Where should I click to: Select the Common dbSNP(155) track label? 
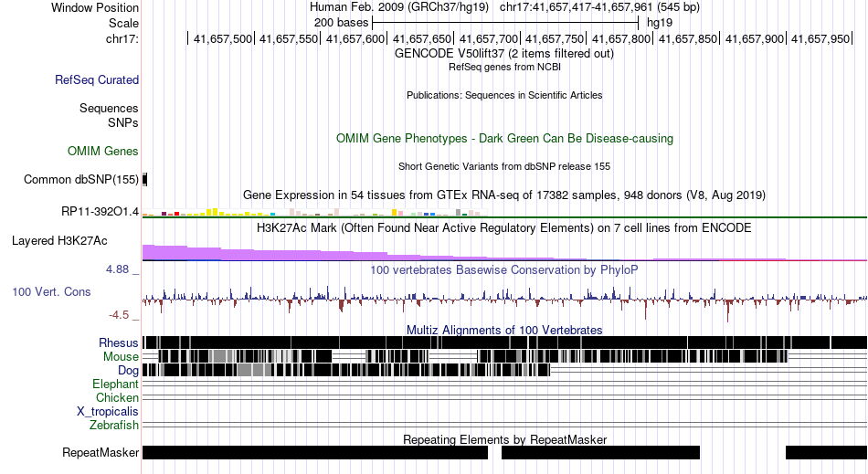click(x=81, y=179)
